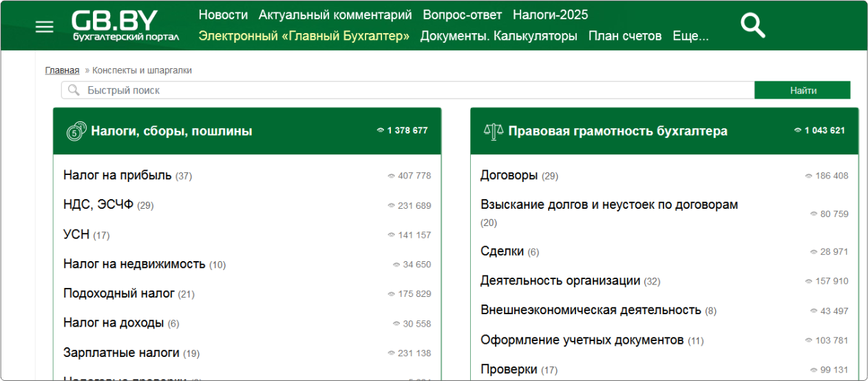Screen dimensions: 868x381
Task: Open Электронный «Главный Бухгалтер» menu item
Action: coord(304,36)
